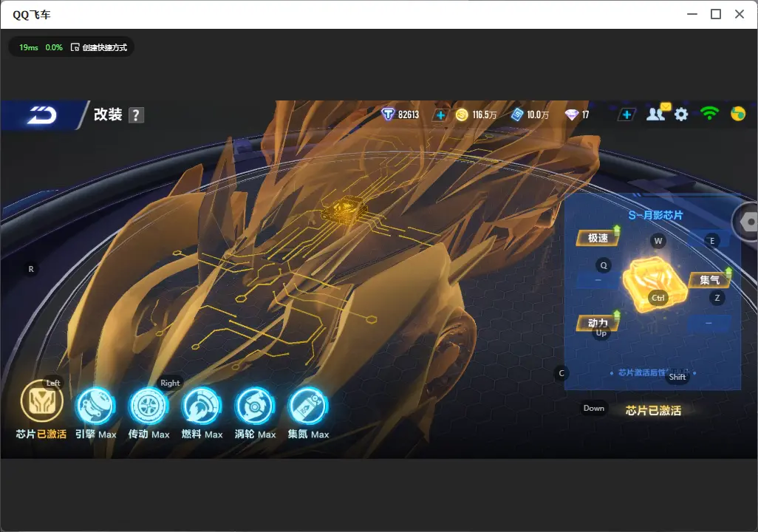
Task: Select the 涡轮 turbo upgrade icon
Action: (x=255, y=406)
